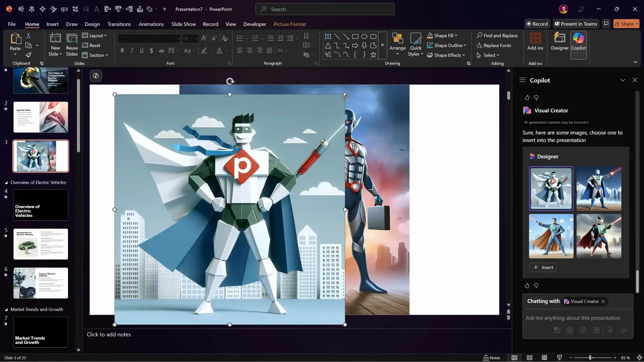This screenshot has height=362, width=644.
Task: Open the Transitions tab
Action: click(x=119, y=24)
